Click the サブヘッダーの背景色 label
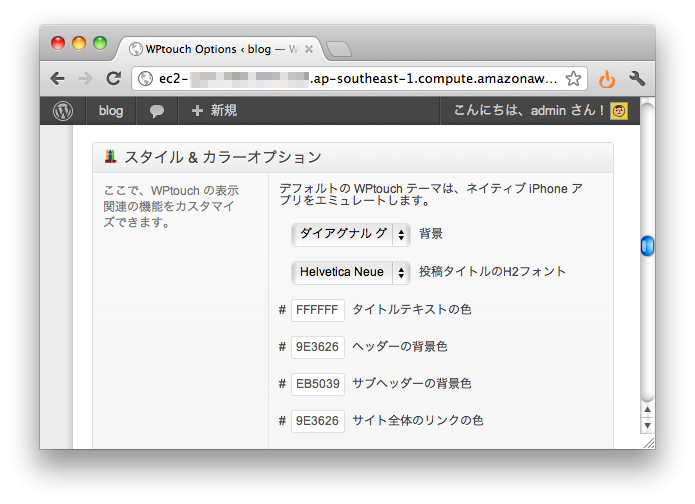Screen dimensions: 695x504 click(412, 384)
